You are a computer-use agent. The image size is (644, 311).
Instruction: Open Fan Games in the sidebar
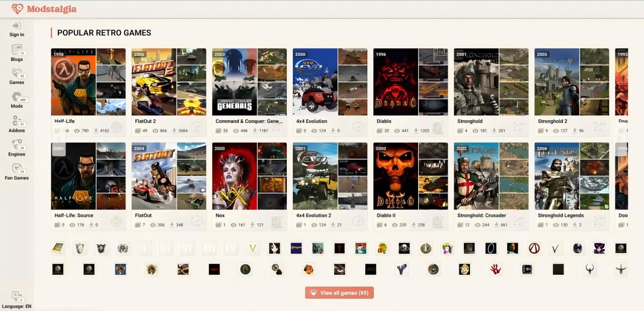point(17,172)
